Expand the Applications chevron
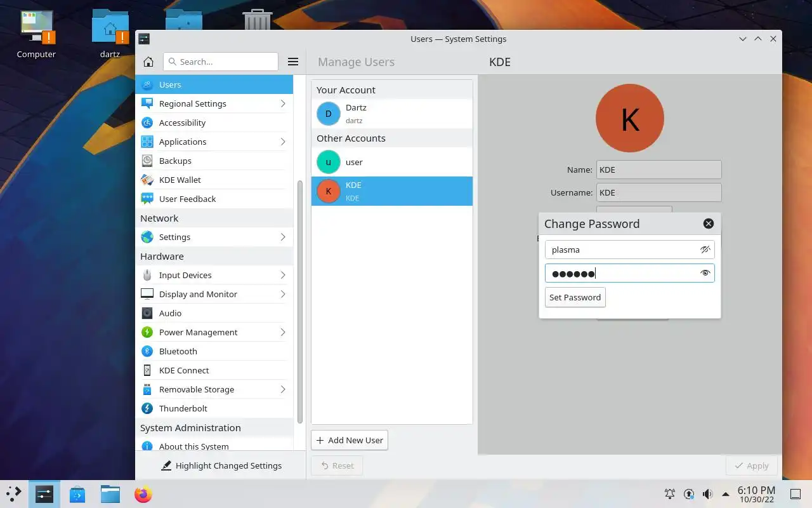The image size is (812, 508). 283,142
